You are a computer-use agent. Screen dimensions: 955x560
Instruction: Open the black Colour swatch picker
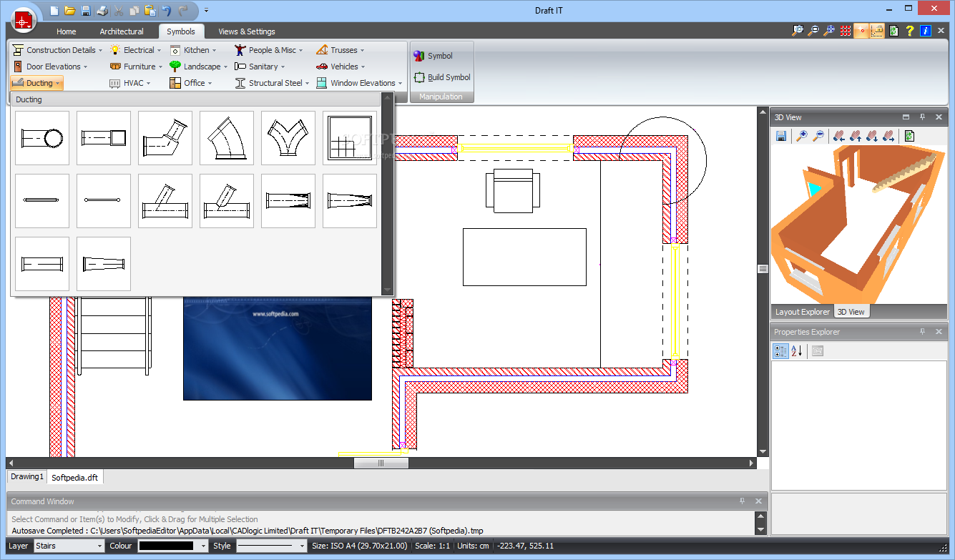tap(172, 546)
